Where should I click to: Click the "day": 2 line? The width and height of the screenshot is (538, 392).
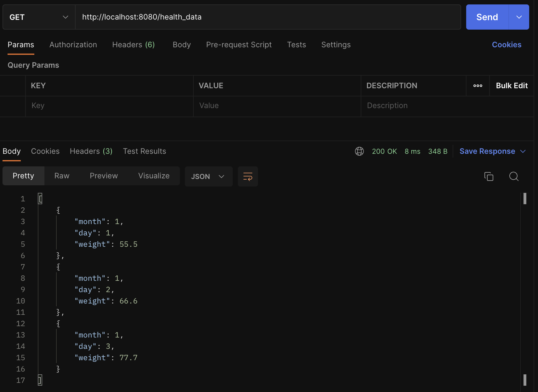point(94,290)
